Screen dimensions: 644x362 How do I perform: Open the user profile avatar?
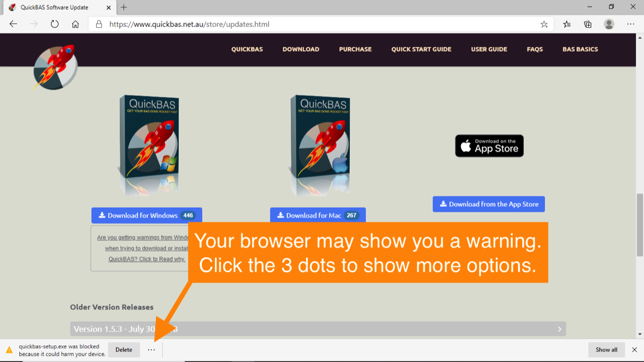coord(609,24)
